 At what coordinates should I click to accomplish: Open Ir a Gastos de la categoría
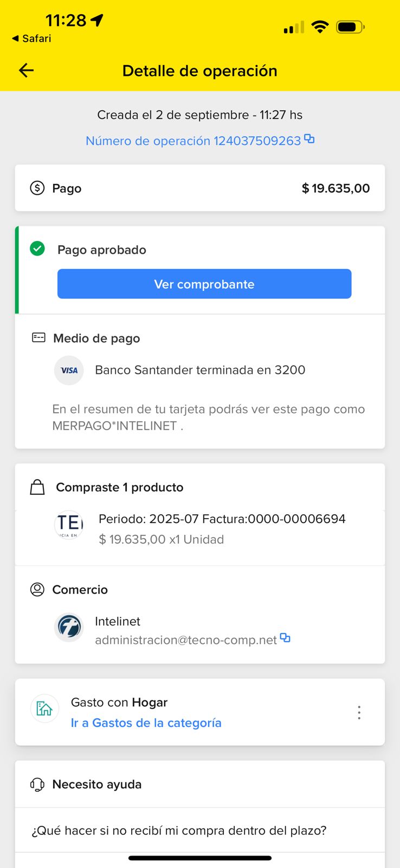(x=146, y=723)
